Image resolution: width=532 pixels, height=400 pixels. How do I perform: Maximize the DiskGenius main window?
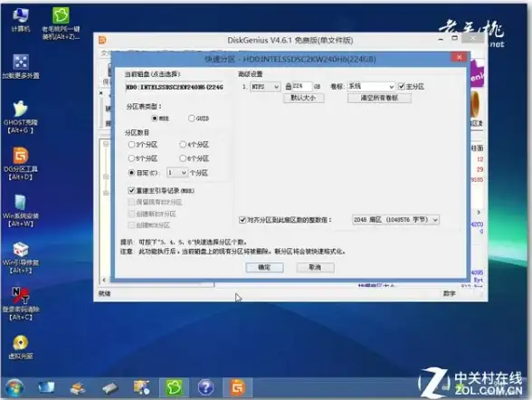[454, 38]
